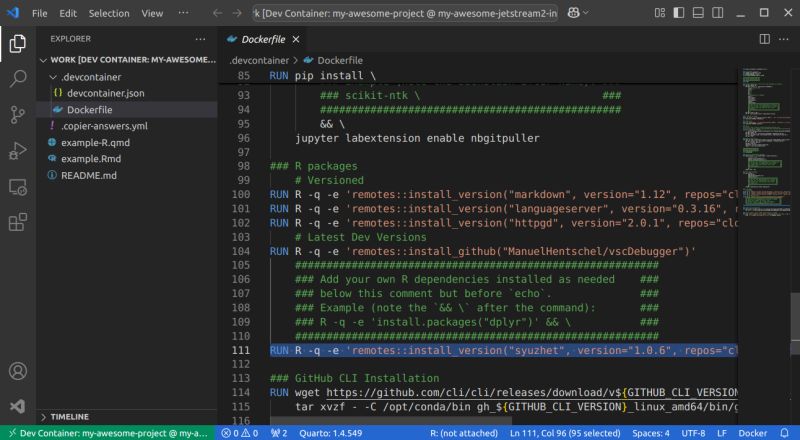This screenshot has height=440, width=800.
Task: Select Dockerfile in the Explorer tree
Action: pos(128,110)
